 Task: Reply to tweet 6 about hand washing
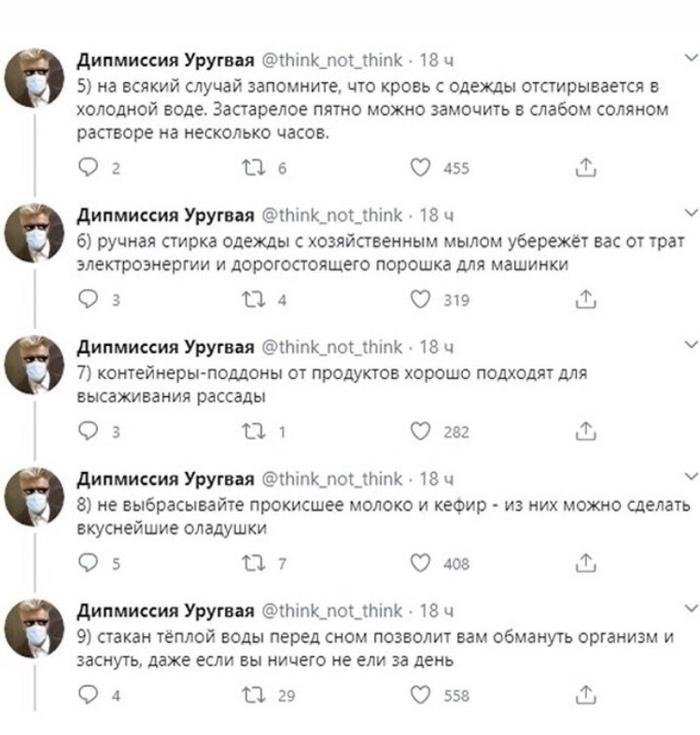88,299
